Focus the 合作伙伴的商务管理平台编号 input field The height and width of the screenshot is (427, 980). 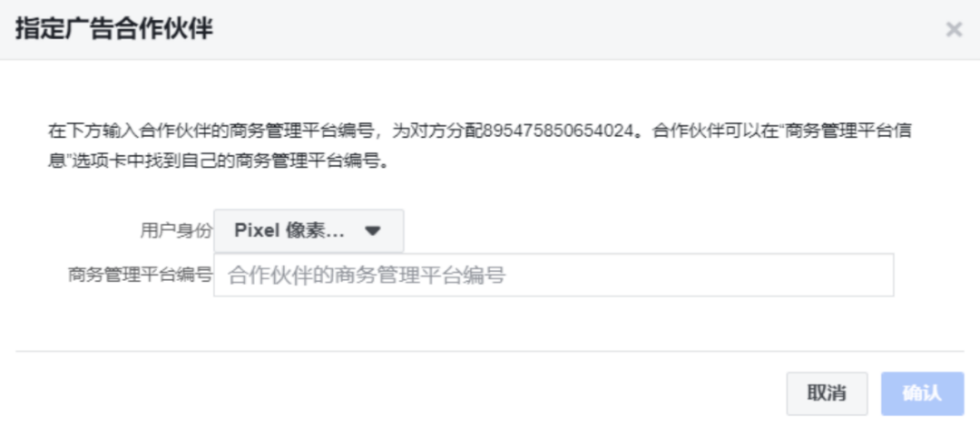(554, 275)
